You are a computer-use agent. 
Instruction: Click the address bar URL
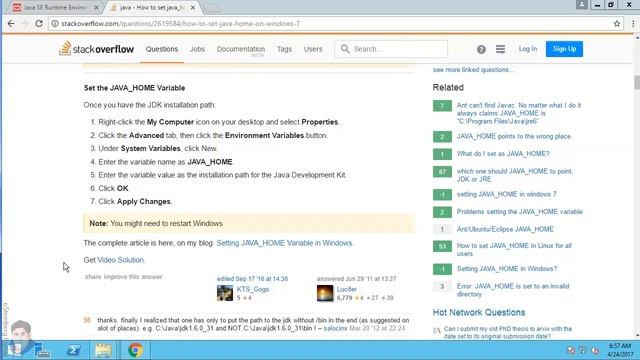click(x=180, y=24)
